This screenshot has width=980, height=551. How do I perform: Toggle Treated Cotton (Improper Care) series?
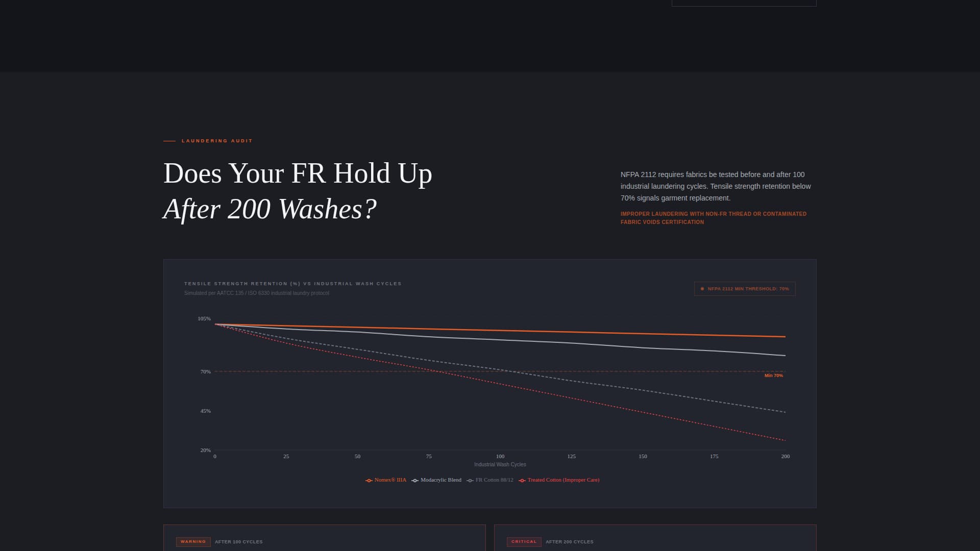pos(563,480)
